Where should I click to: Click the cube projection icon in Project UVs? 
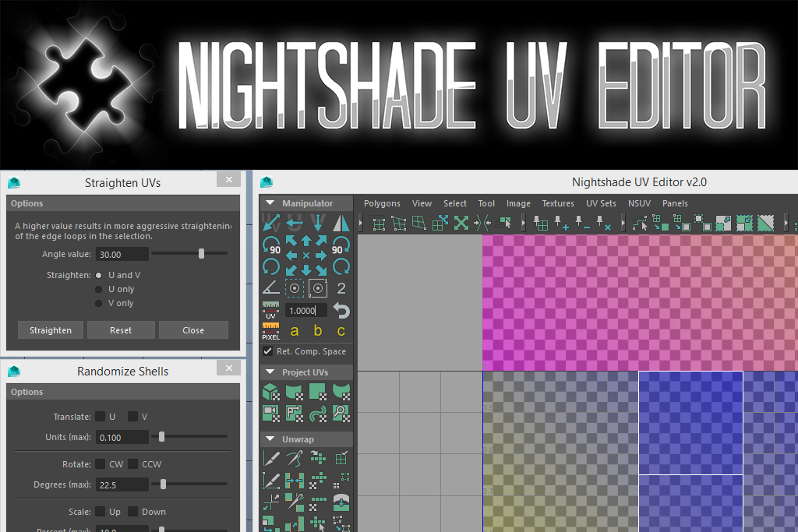270,391
